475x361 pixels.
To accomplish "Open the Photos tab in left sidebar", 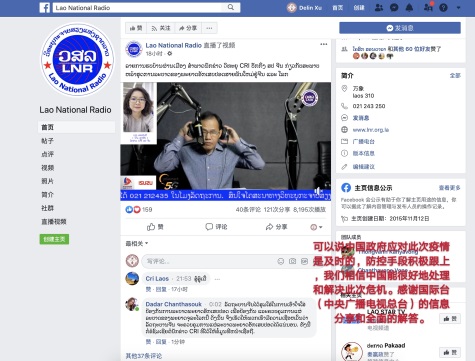I will 48,181.
